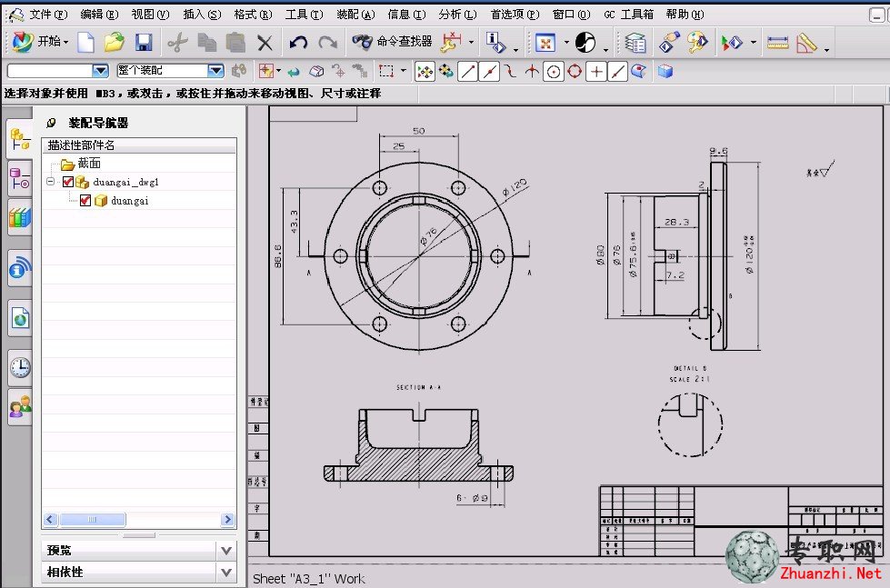Click the Copy icon

(x=206, y=43)
